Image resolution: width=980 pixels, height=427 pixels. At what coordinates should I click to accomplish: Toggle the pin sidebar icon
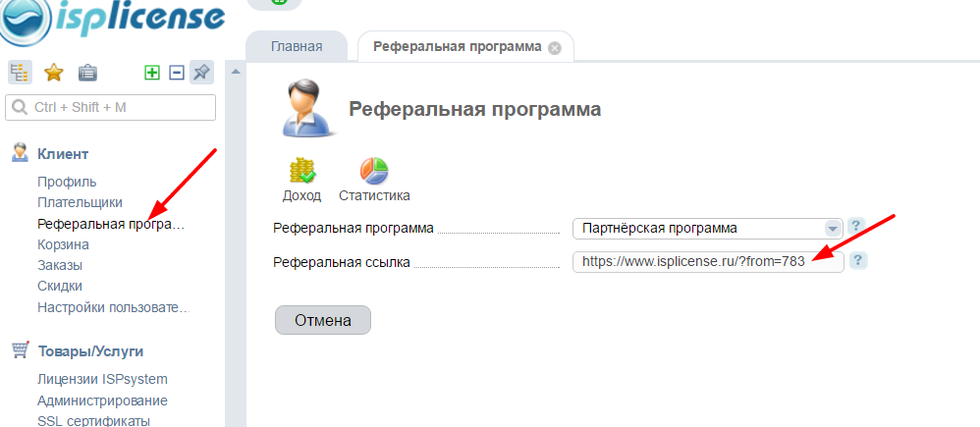pyautogui.click(x=201, y=72)
